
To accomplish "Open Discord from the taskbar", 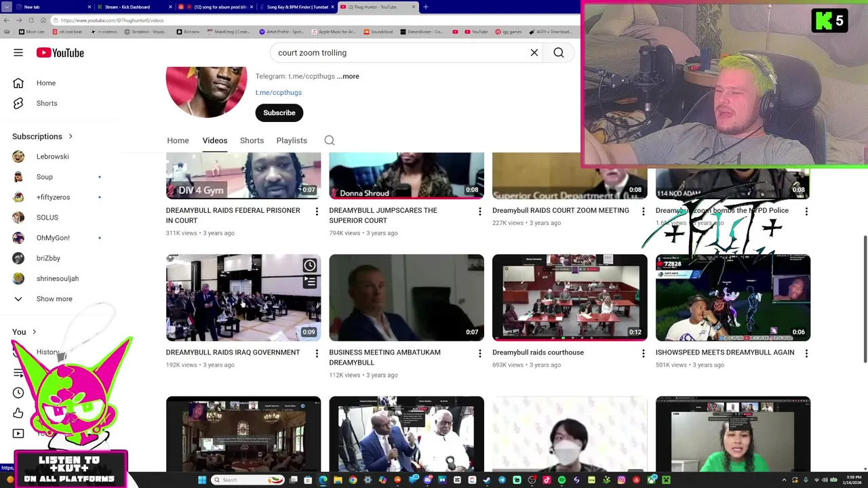I will click(427, 480).
